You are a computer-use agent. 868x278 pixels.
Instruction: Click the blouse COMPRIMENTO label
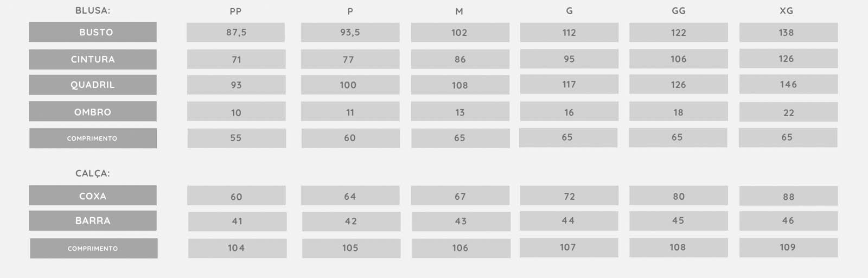[93, 138]
